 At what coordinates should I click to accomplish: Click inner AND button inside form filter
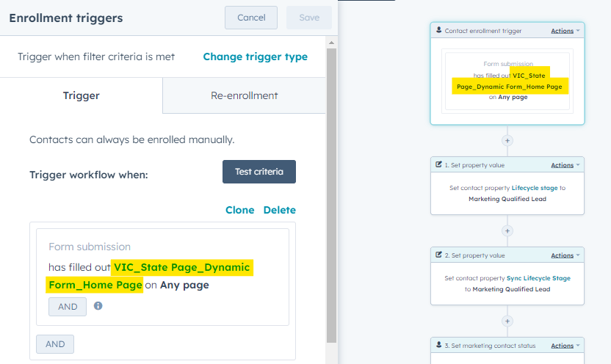68,307
